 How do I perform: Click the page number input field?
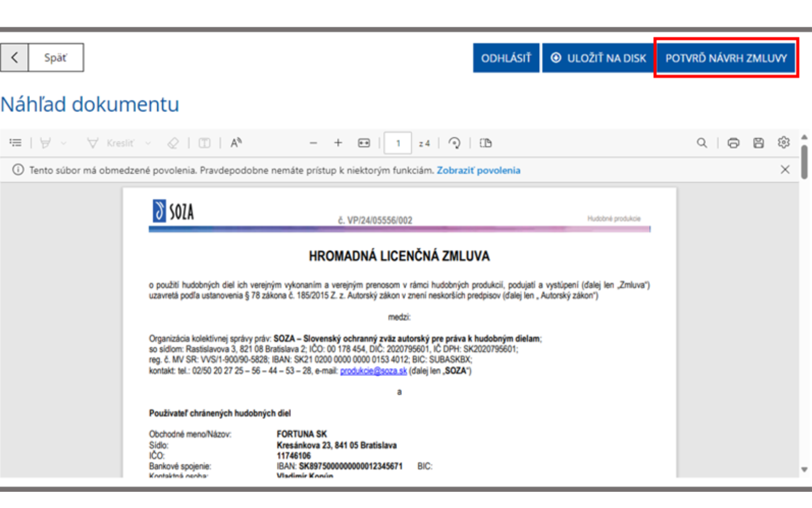pyautogui.click(x=398, y=143)
